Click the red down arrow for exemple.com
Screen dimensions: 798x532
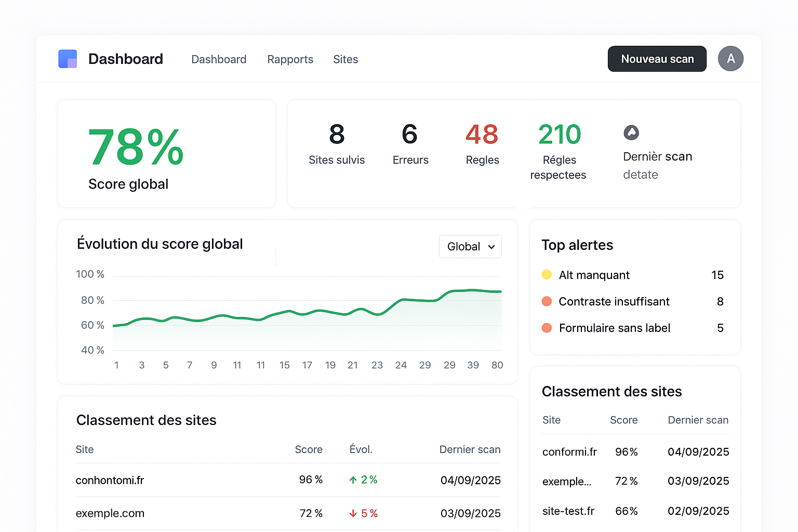353,513
